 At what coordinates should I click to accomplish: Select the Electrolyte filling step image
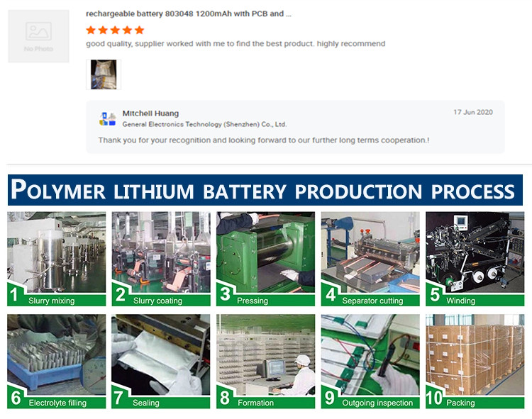click(x=56, y=362)
